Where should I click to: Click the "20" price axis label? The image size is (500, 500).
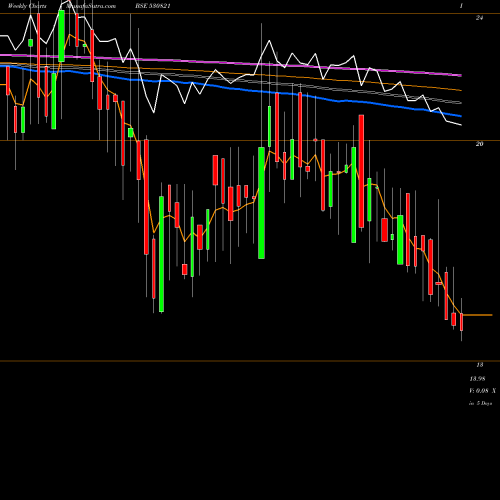point(479,144)
